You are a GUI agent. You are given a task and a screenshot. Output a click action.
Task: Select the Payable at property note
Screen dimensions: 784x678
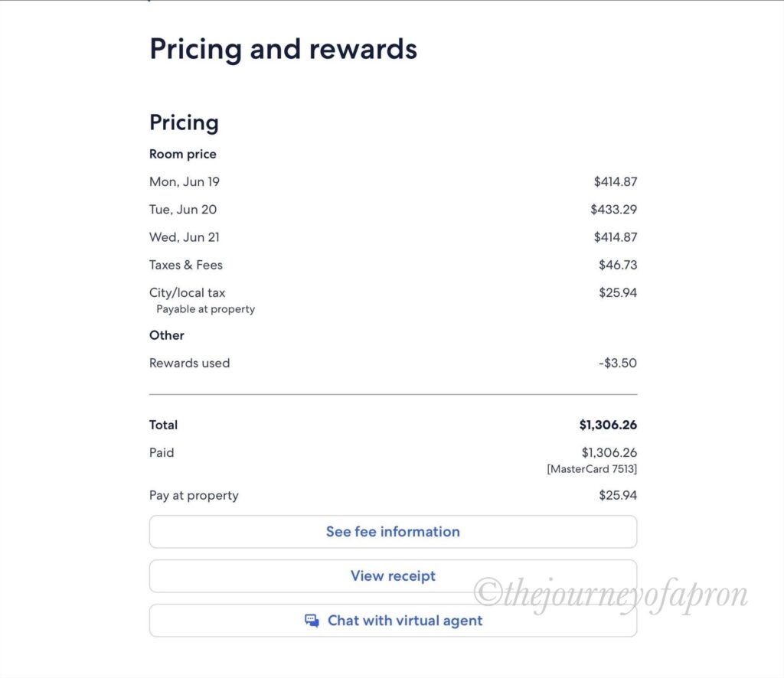click(205, 309)
